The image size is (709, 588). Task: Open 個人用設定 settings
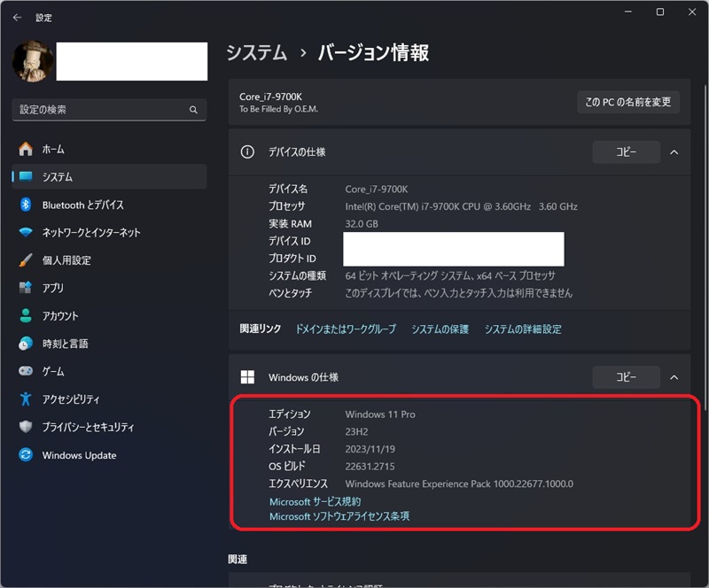click(x=109, y=260)
